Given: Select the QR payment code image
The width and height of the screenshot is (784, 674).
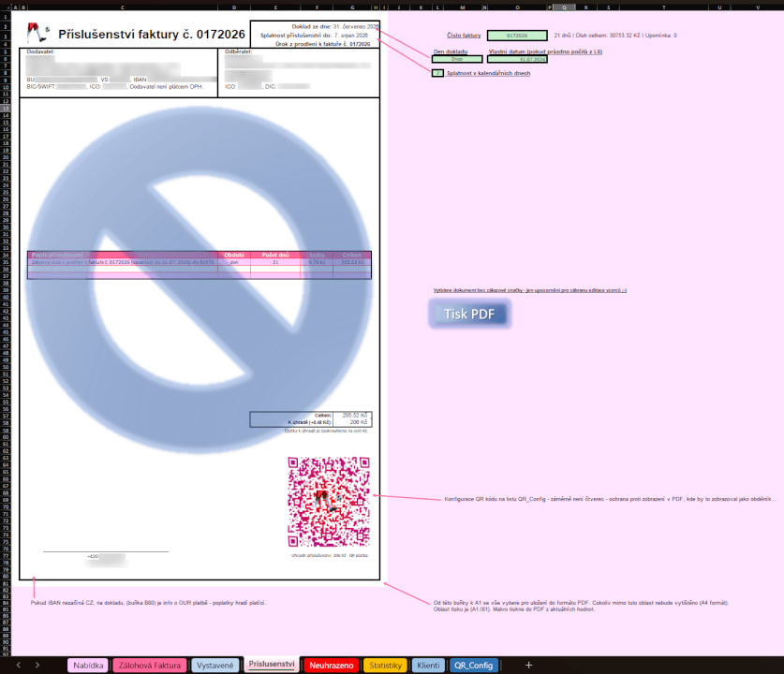Looking at the screenshot, I should [329, 502].
